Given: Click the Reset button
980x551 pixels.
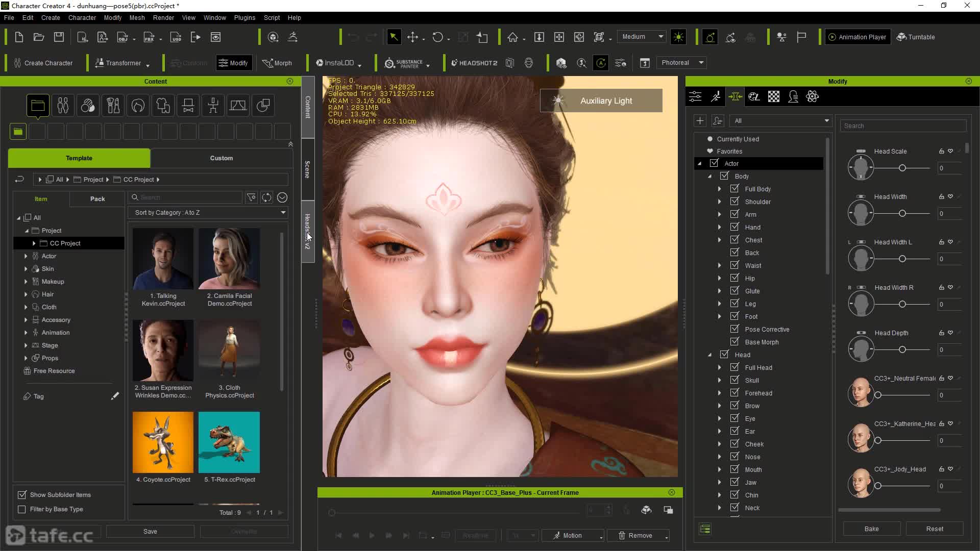Looking at the screenshot, I should pos(935,529).
